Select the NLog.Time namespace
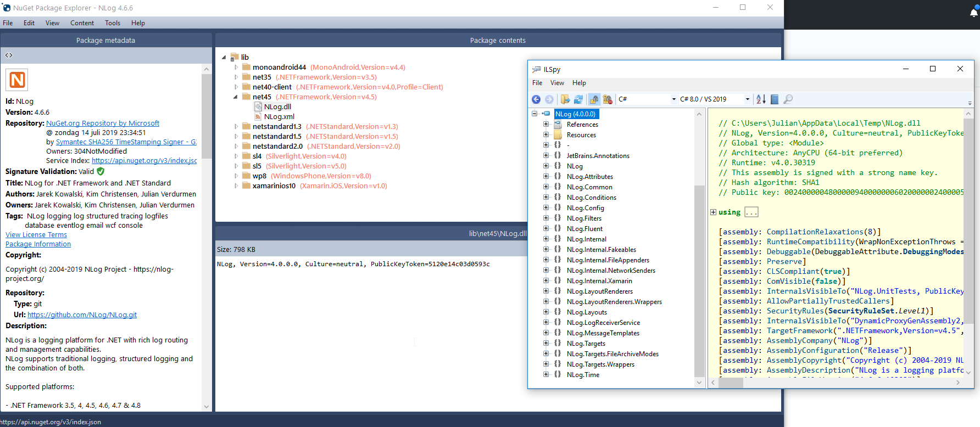 (x=583, y=375)
